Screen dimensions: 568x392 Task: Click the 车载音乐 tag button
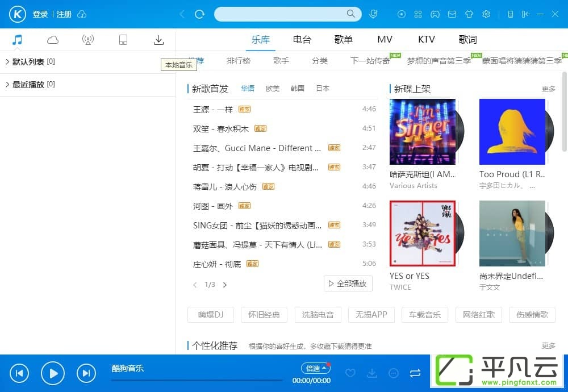pyautogui.click(x=425, y=315)
